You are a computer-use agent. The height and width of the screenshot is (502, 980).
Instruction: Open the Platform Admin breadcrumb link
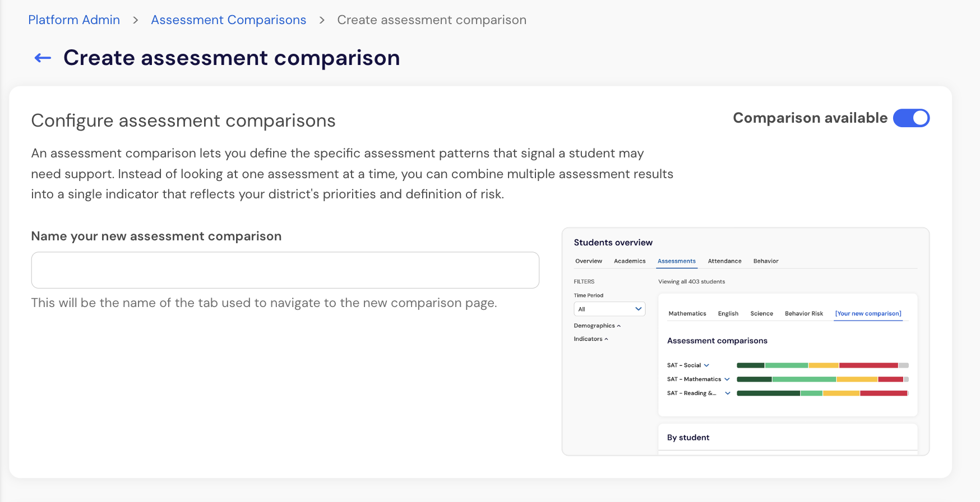point(74,20)
